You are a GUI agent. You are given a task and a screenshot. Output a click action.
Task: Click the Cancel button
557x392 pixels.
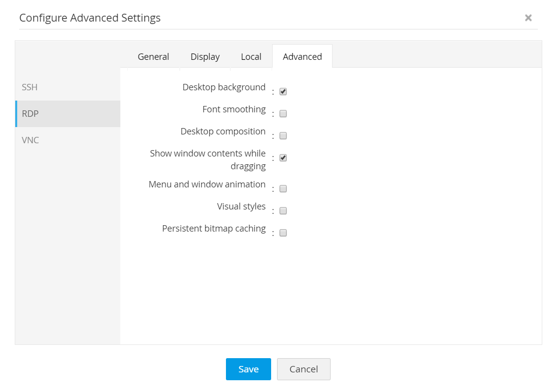304,369
